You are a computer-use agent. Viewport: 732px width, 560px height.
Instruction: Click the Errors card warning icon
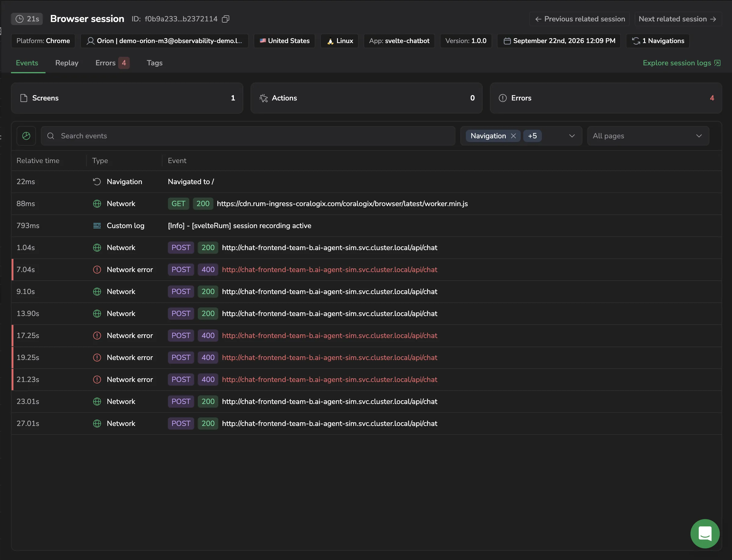pos(502,98)
